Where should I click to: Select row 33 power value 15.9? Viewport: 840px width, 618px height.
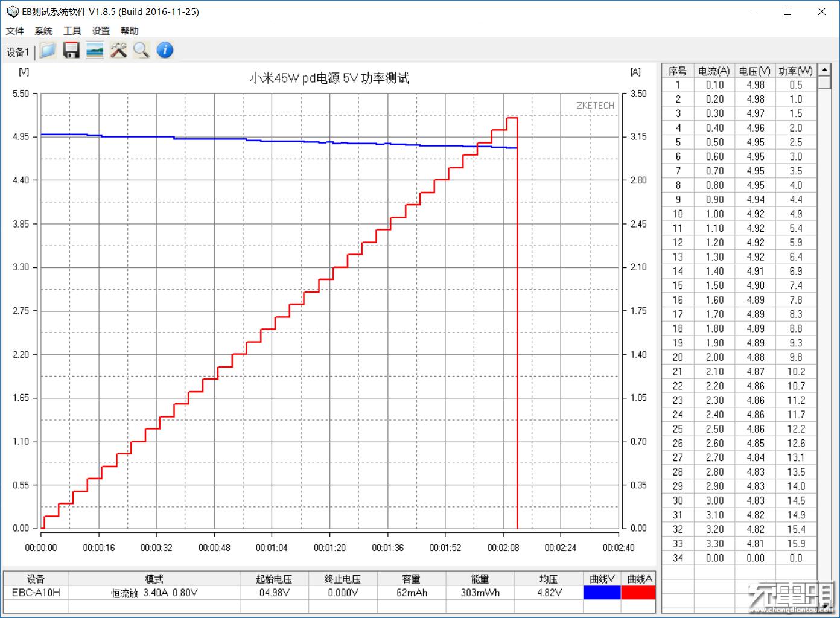point(796,544)
